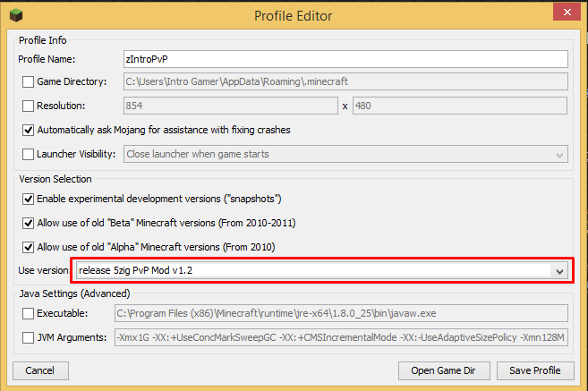The image size is (588, 391).
Task: Click the resolution height field showing 480
Action: point(460,106)
